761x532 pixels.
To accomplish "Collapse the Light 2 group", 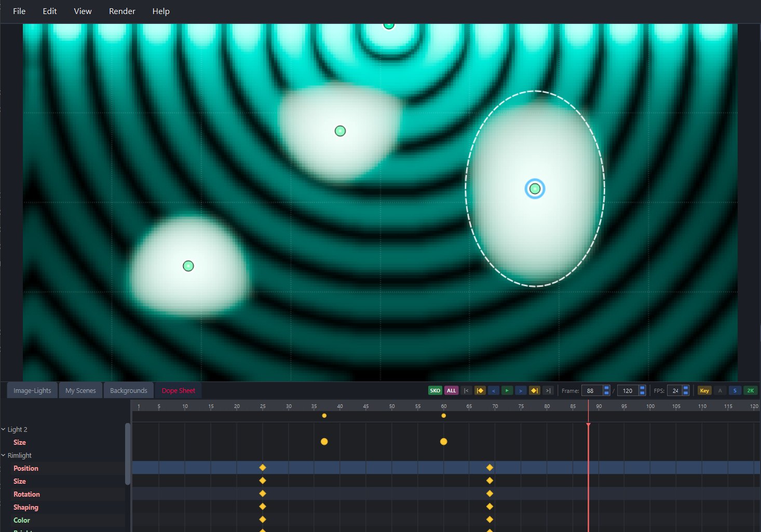I will pos(4,429).
